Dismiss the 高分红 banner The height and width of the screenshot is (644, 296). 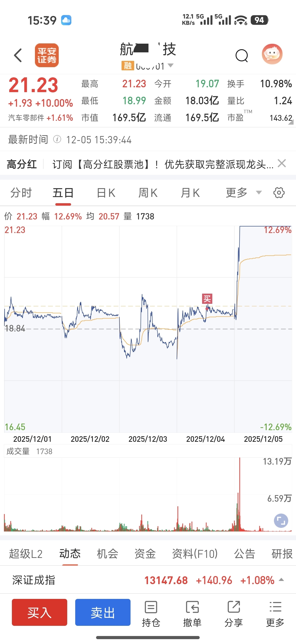tap(282, 163)
